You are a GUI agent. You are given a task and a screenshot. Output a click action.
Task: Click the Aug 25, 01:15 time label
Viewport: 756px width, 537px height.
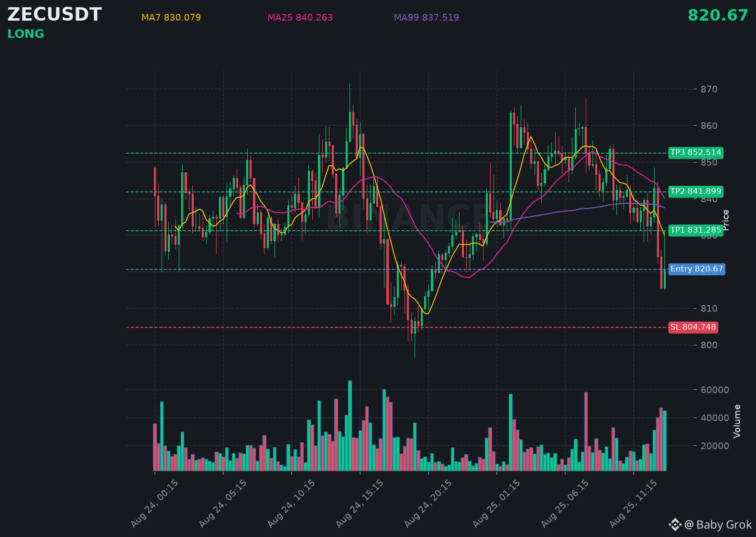point(496,503)
